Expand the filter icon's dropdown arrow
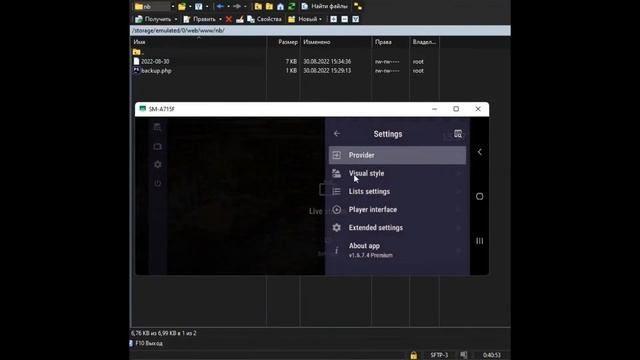Viewport: 640px width, 360px height. (x=207, y=6)
